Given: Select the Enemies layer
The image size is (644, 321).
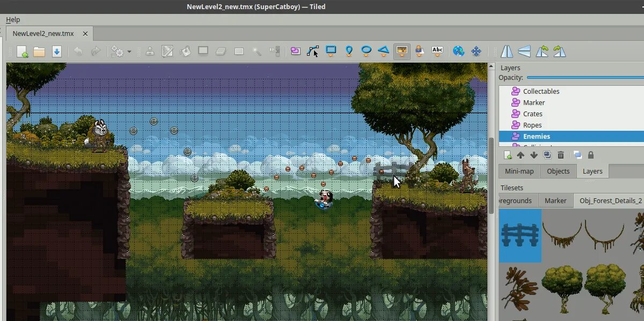Looking at the screenshot, I should 572,136.
